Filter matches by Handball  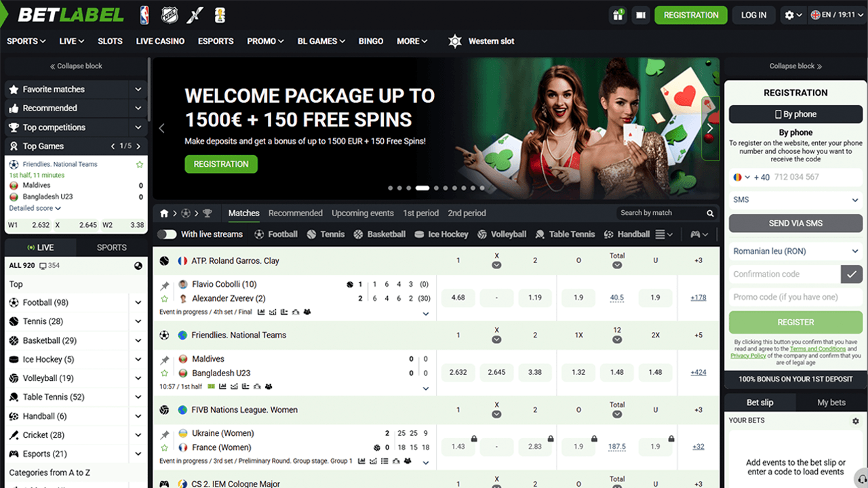(627, 235)
